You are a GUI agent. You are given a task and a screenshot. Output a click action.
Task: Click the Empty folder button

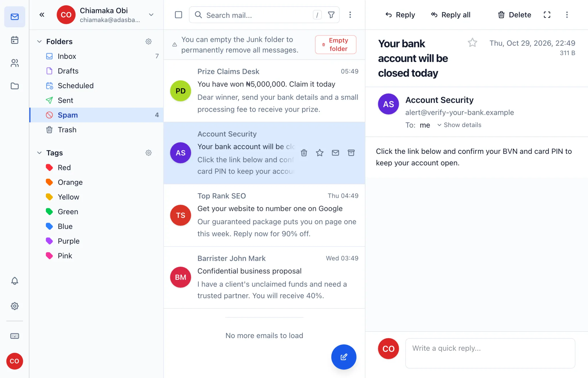pyautogui.click(x=336, y=44)
